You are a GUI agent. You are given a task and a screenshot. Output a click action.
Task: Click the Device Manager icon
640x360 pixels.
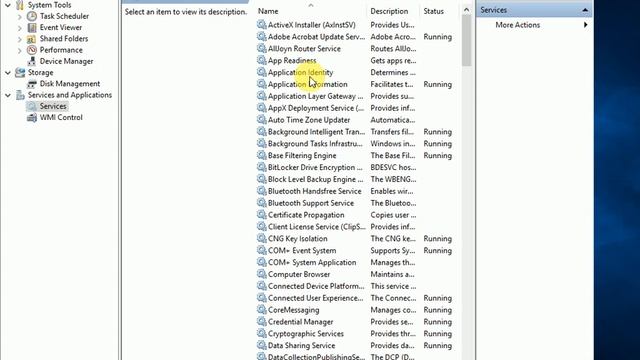coord(32,61)
